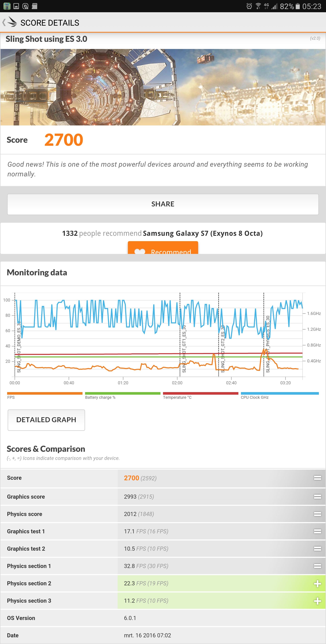Tap the SLING_SHOT_GT2_ES_30 marker in graph
This screenshot has width=326, height=644.
pyautogui.click(x=223, y=349)
